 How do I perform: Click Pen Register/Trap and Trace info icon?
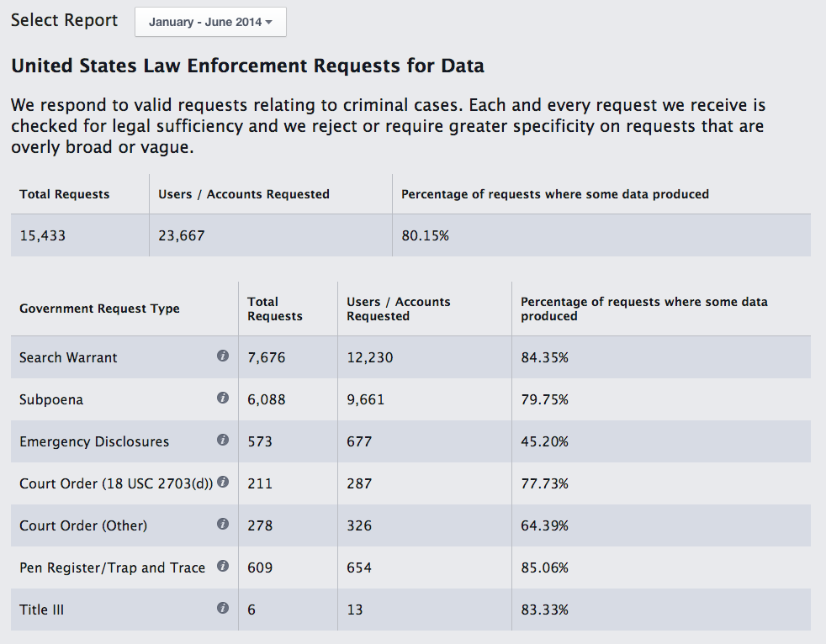point(223,566)
